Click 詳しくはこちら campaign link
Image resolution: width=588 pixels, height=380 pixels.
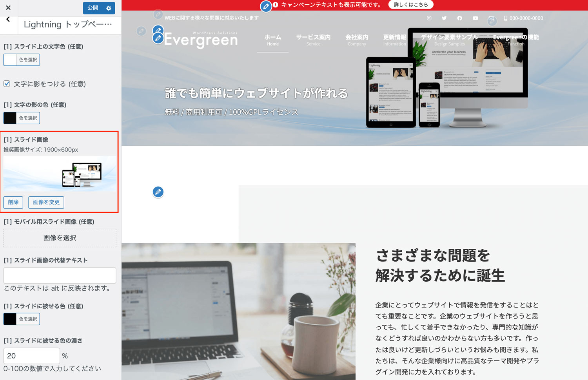coord(411,5)
